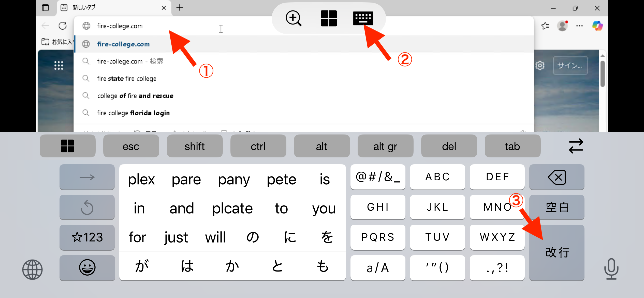Screen dimensions: 644x298
Task: Select 'college of fire and rescue' suggestion
Action: 304,96
